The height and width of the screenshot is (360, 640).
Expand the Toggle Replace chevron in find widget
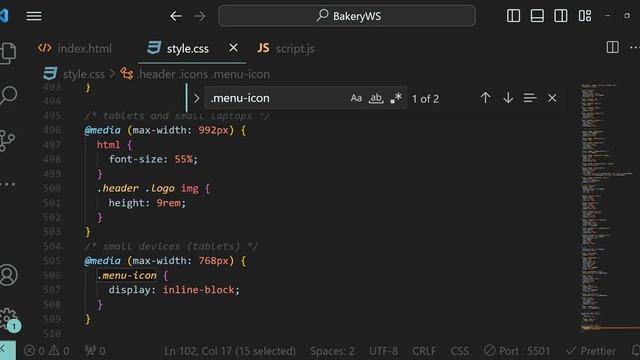[196, 98]
